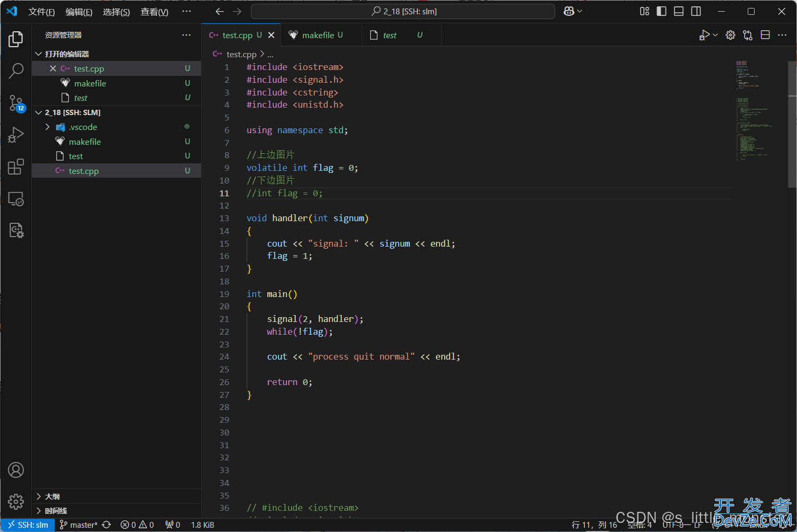Open the Search view in activity bar
This screenshot has height=532, width=797.
tap(16, 71)
